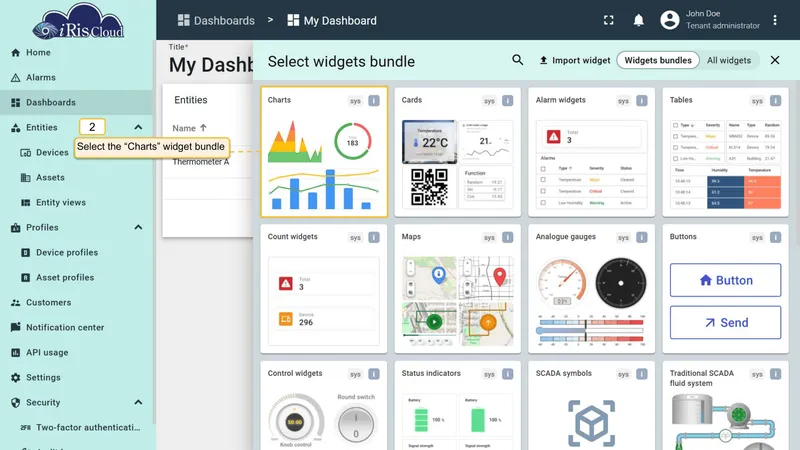The image size is (800, 450).
Task: Click the Devices icon in sidebar
Action: pos(26,153)
